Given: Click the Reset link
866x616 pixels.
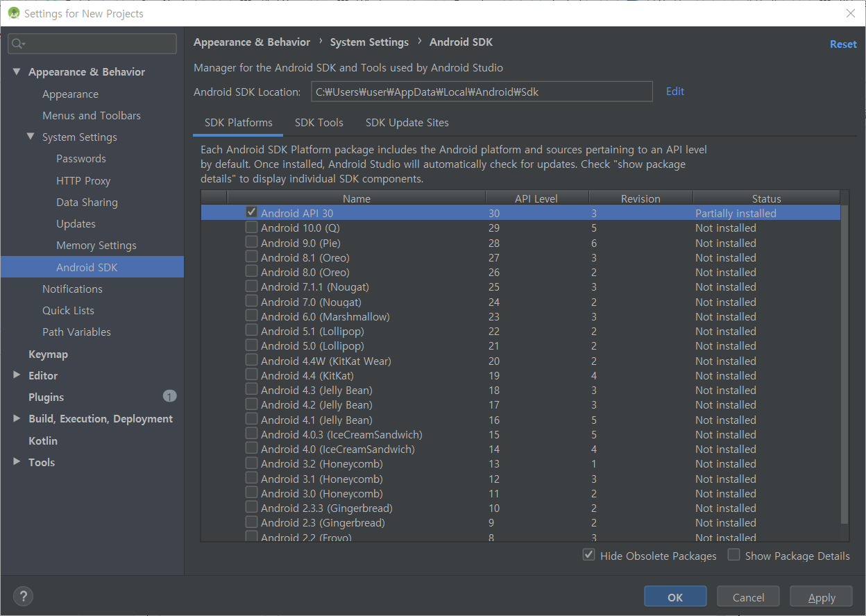Looking at the screenshot, I should [x=843, y=44].
